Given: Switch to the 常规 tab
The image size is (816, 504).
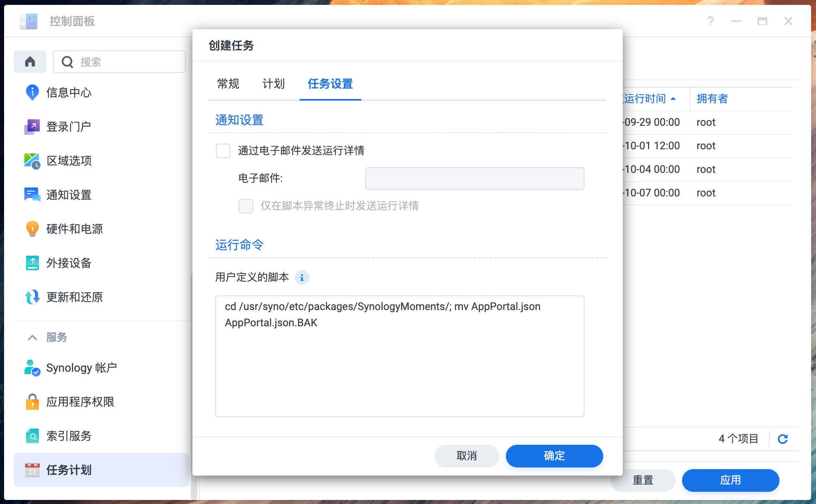Looking at the screenshot, I should point(228,84).
